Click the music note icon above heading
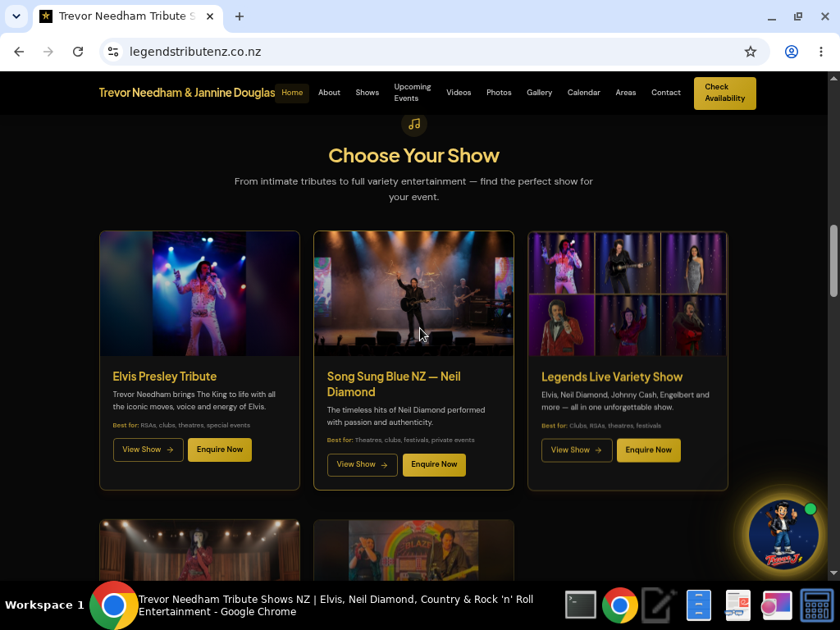The image size is (840, 630). pos(414,124)
